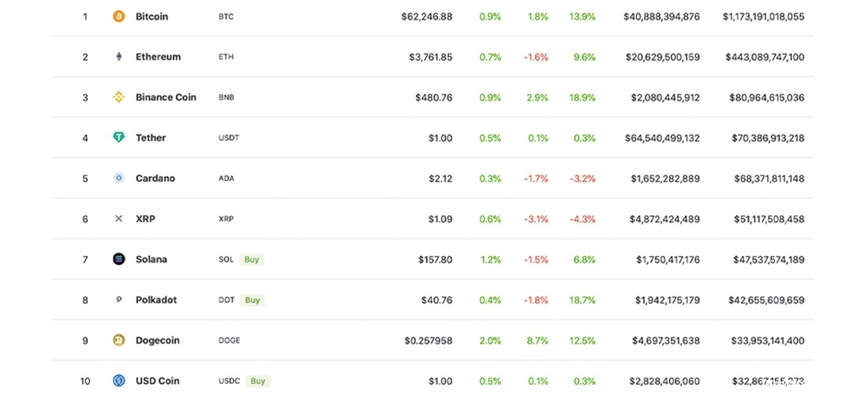Click the Bitcoin coin icon
Image resolution: width=868 pixels, height=395 pixels.
(x=119, y=17)
